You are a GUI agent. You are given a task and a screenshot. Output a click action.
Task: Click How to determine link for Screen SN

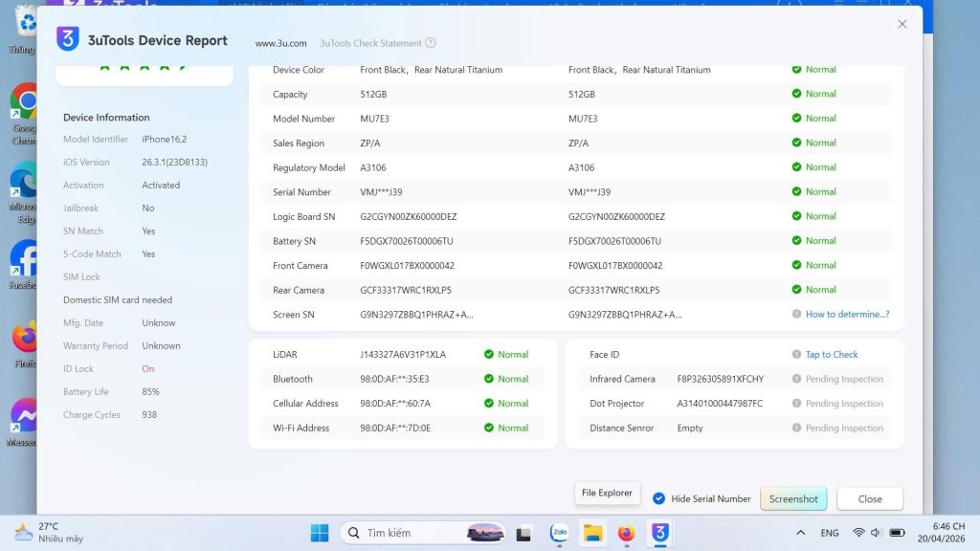pyautogui.click(x=847, y=314)
